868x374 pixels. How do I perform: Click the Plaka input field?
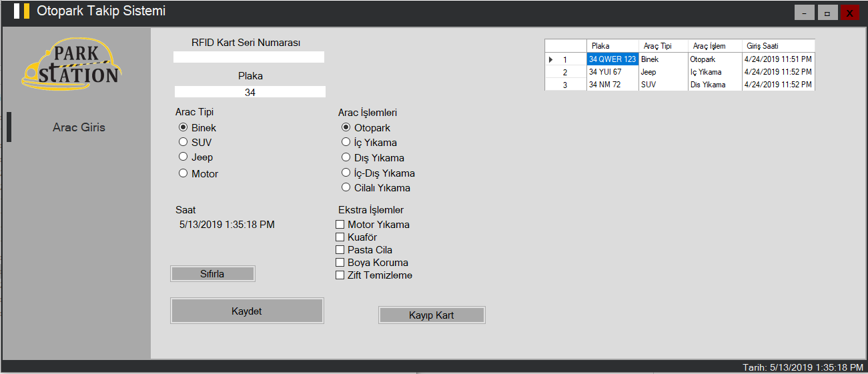[250, 92]
